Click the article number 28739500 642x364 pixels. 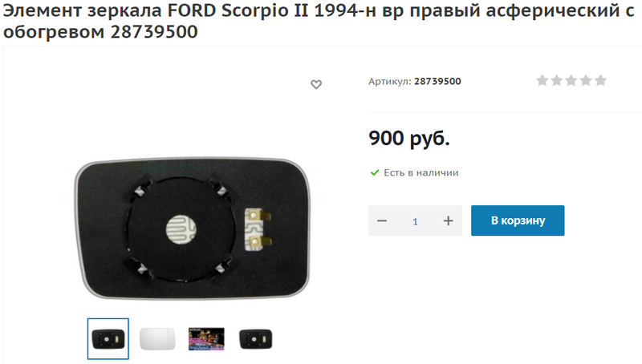coord(437,82)
